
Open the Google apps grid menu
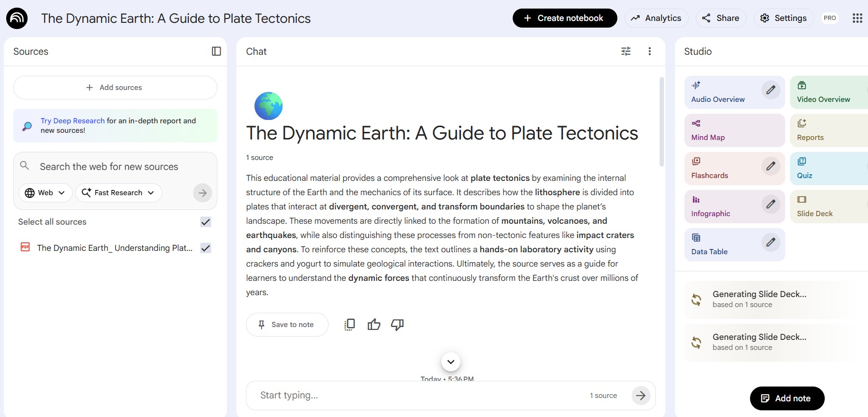pos(858,18)
